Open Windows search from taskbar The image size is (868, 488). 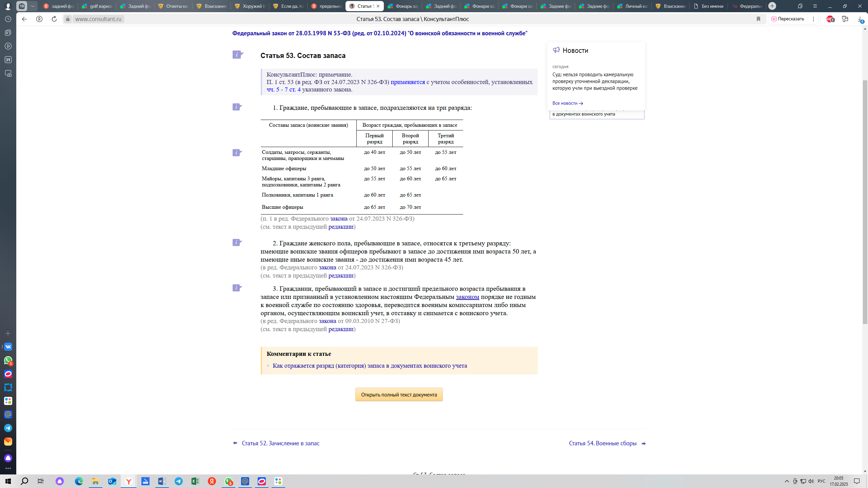pos(24,481)
